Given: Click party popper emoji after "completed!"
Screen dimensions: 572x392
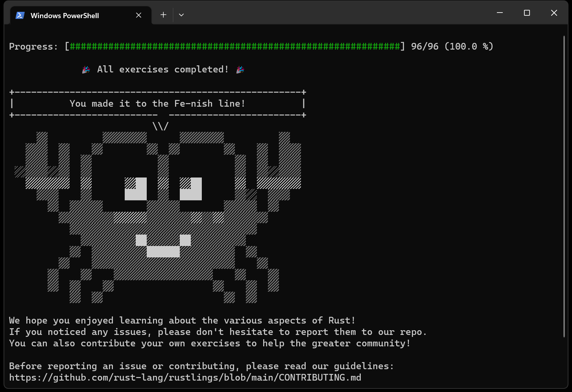Looking at the screenshot, I should tap(240, 70).
